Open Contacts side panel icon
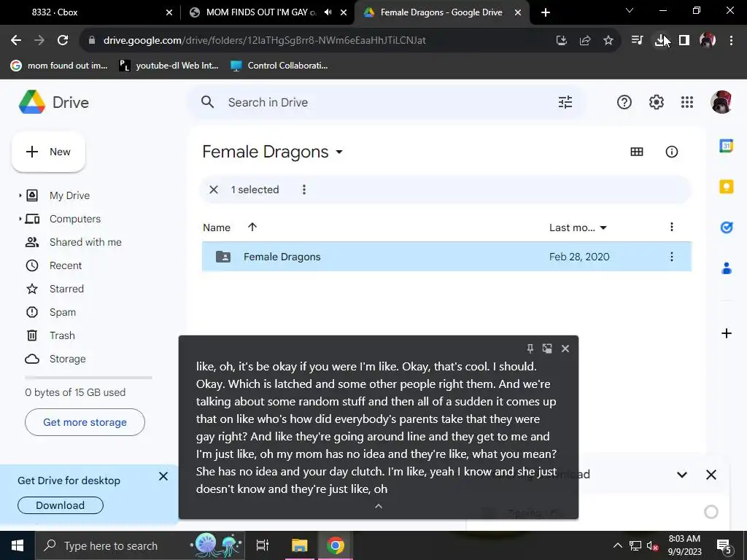 (726, 268)
